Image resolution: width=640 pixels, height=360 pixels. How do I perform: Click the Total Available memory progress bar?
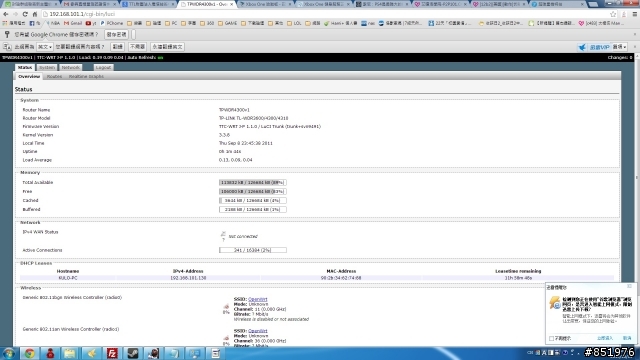pyautogui.click(x=253, y=182)
